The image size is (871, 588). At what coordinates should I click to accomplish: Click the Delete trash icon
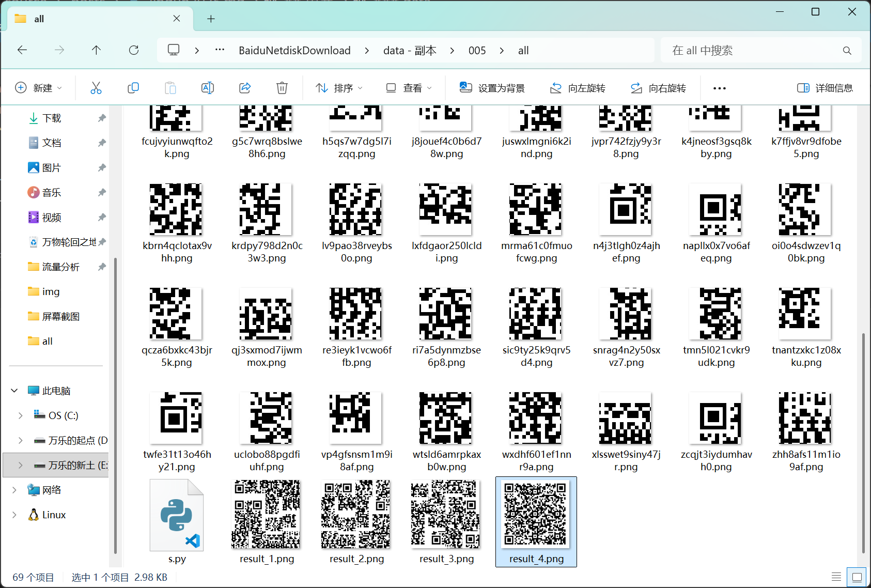coord(282,88)
